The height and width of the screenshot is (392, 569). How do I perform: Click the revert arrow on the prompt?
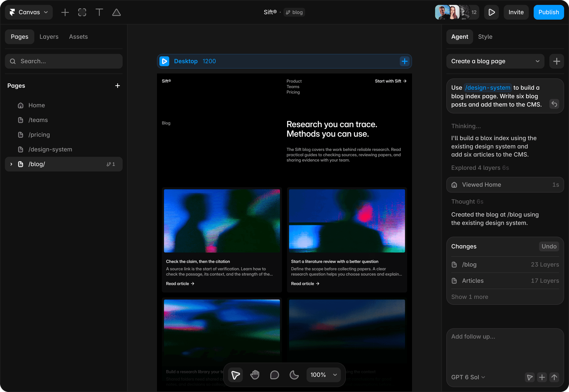pyautogui.click(x=554, y=104)
